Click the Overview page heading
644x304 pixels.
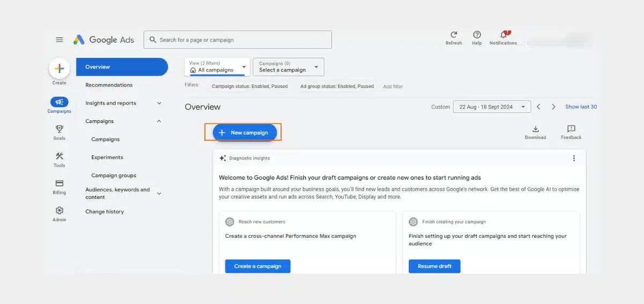pyautogui.click(x=203, y=107)
